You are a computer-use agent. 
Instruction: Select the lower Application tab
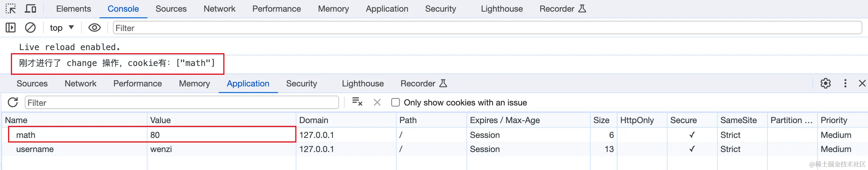[248, 84]
